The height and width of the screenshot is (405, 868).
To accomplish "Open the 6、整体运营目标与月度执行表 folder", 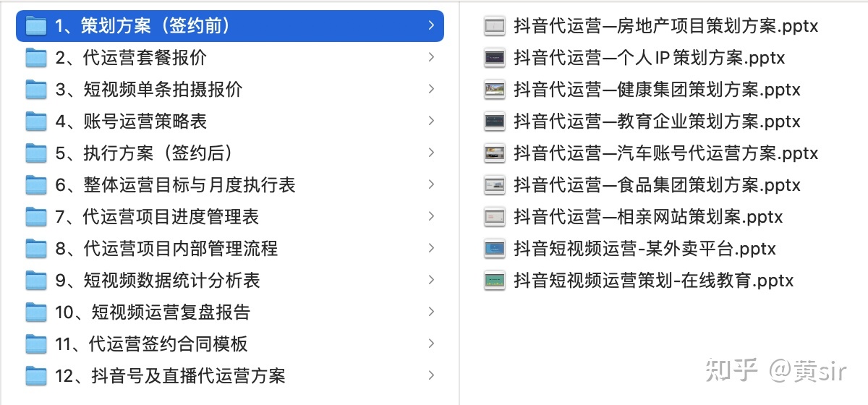I will click(x=175, y=185).
